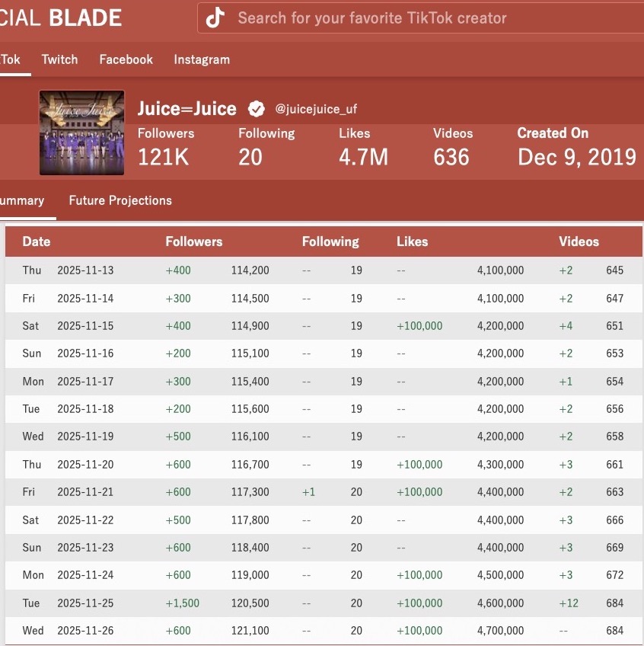Click the 4.7M Likes stat in header
Viewport: 644px width, 646px height.
(x=363, y=157)
